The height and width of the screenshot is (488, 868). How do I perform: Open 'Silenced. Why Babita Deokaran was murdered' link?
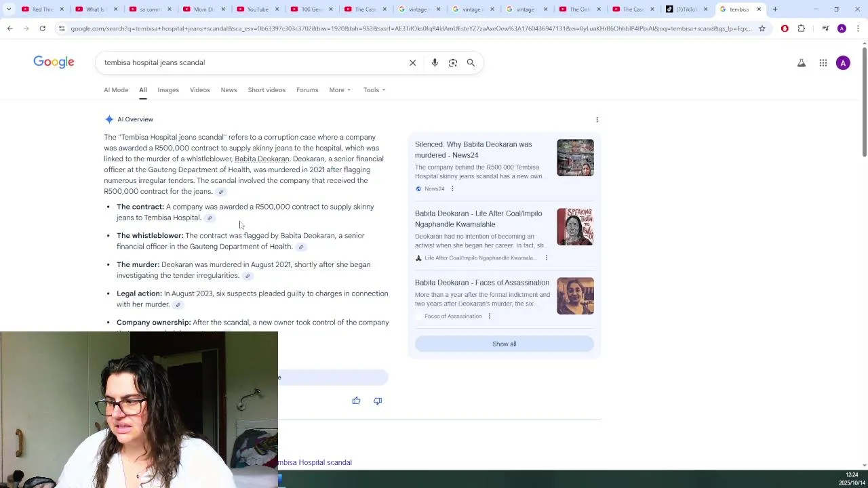473,150
